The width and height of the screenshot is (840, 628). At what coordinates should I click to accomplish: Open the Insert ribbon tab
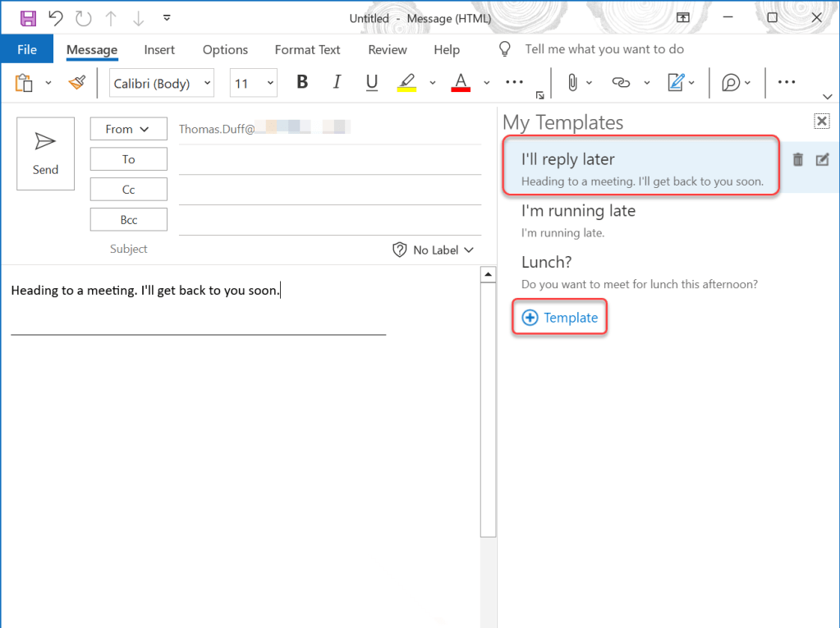159,50
